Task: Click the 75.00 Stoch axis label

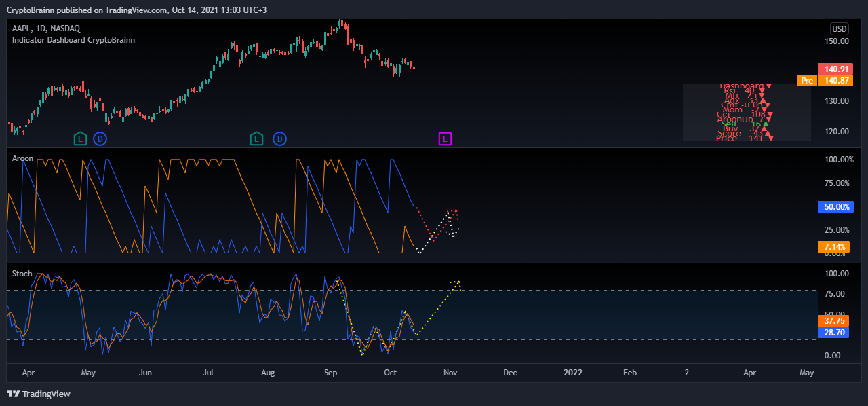Action: coord(835,294)
